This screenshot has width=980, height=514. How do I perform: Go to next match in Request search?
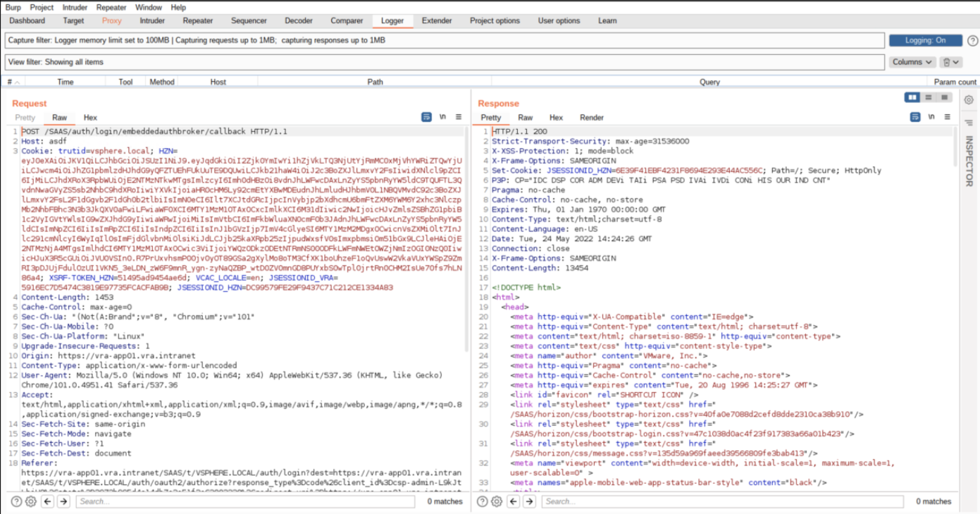(x=63, y=501)
